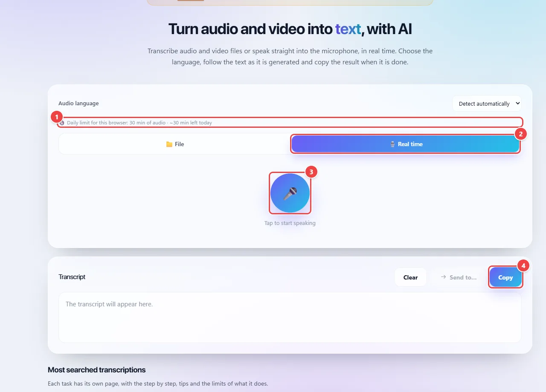Switch to the File tab
Screen dimensions: 546x392
(175, 144)
